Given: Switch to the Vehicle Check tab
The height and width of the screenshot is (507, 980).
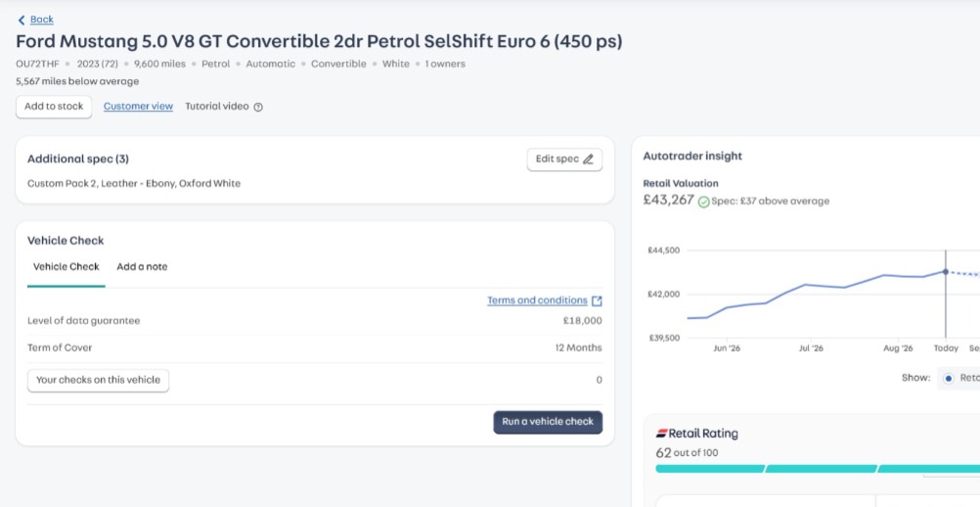Looking at the screenshot, I should 67,267.
